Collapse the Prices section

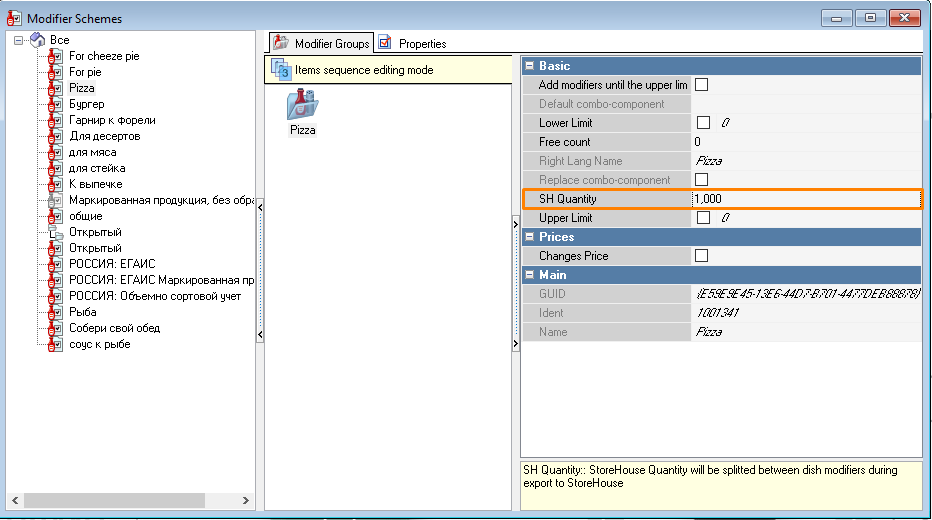[x=530, y=237]
